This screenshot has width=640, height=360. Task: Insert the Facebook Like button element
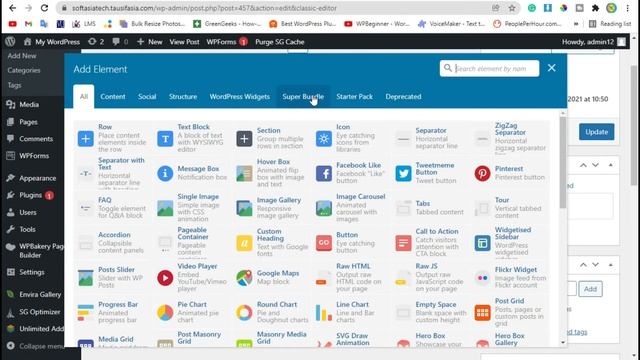pos(350,173)
